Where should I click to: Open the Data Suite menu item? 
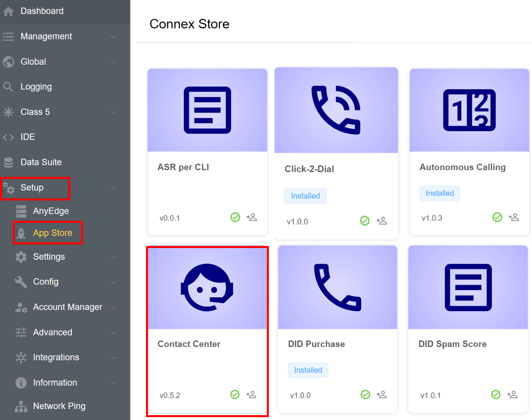click(41, 162)
